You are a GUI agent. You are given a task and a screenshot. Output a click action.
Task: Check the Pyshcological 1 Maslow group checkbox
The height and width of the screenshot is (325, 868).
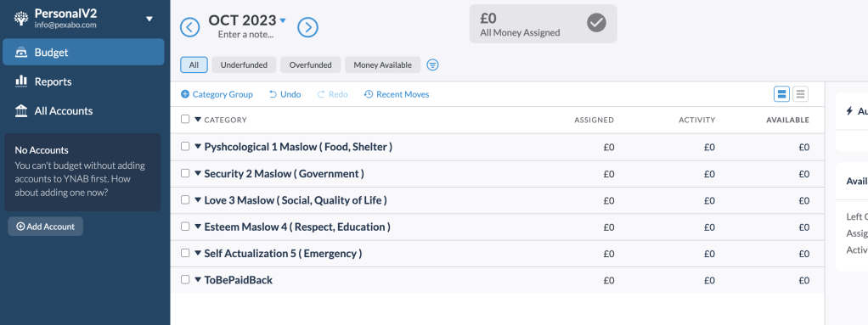tap(185, 147)
